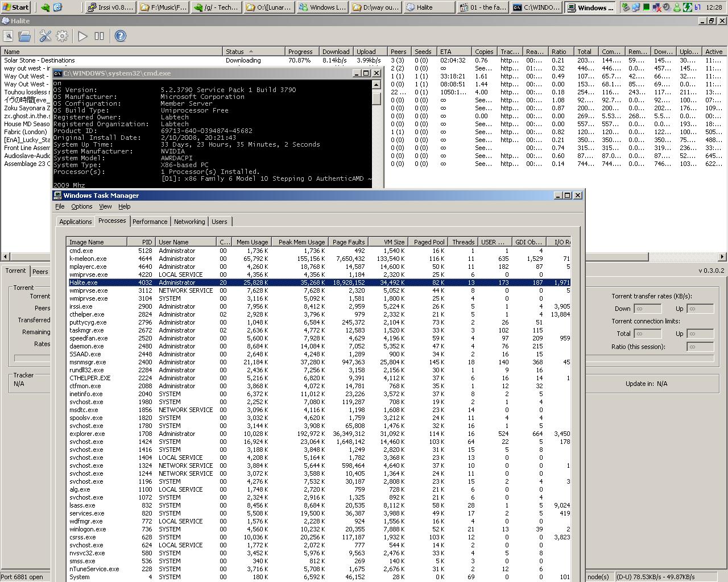This screenshot has width=728, height=582.
Task: Click the first document icon in Halite toolbar
Action: pos(8,36)
